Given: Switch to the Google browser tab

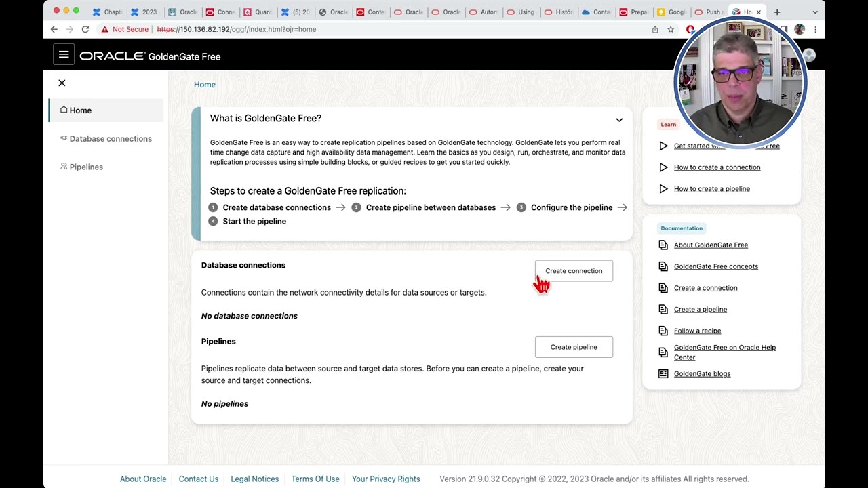Looking at the screenshot, I should (671, 12).
